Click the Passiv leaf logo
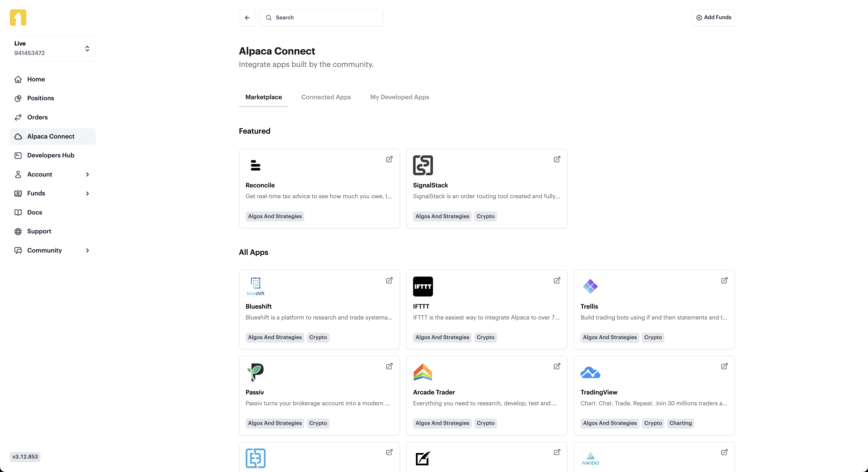The image size is (868, 472). pos(255,372)
